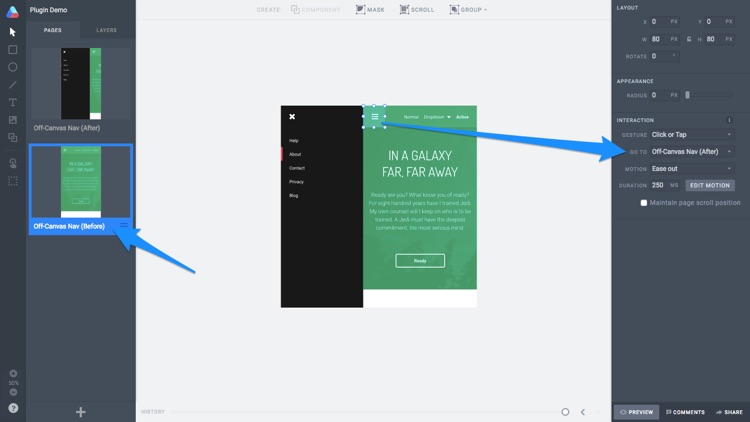This screenshot has height=422, width=750.
Task: Click the History timeline track
Action: click(364, 412)
